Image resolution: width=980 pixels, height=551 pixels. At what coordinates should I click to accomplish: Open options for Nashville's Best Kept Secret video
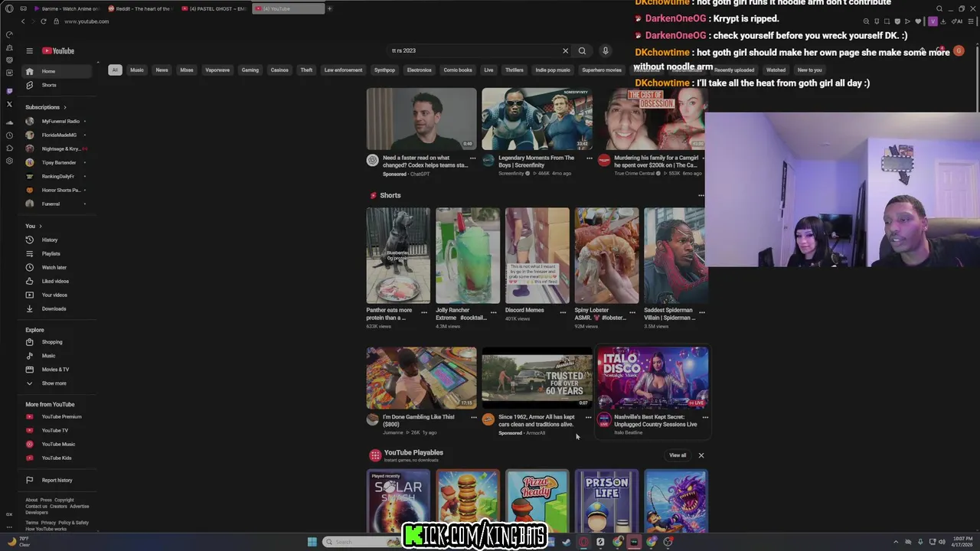(705, 418)
